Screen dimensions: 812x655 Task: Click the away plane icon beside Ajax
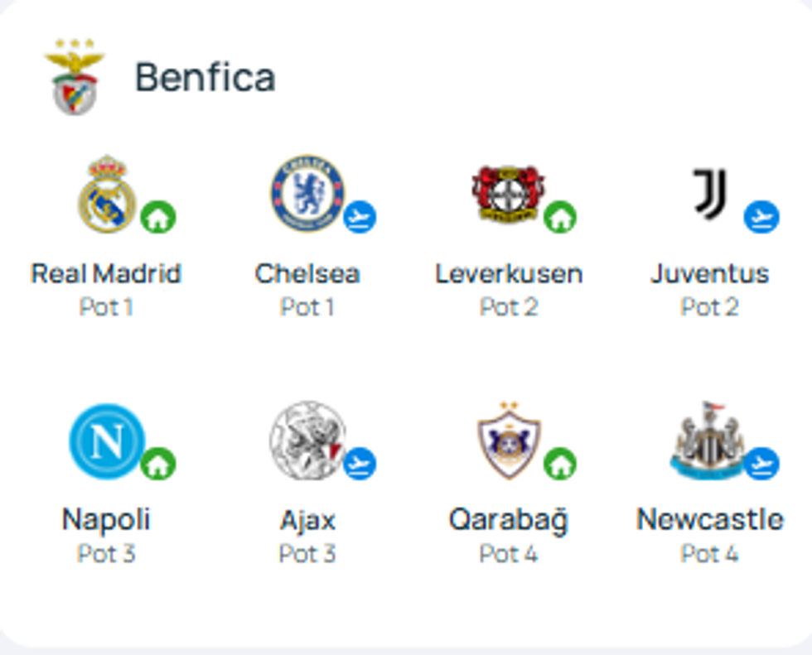tap(360, 464)
